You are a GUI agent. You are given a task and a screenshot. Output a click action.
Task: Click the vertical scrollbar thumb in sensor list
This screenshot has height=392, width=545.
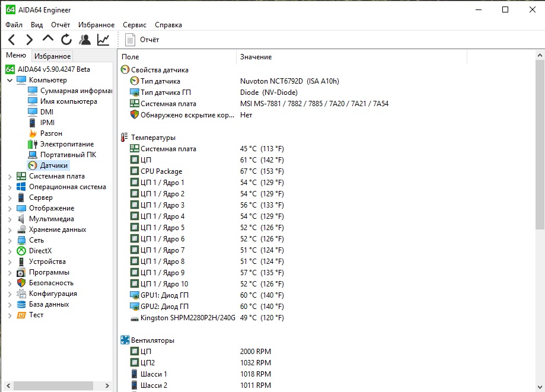[x=540, y=145]
